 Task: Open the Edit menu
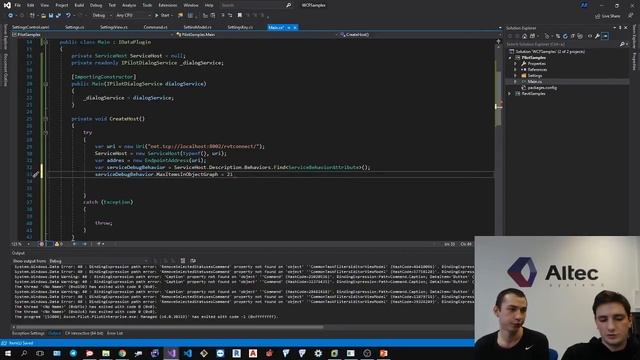(x=31, y=5)
